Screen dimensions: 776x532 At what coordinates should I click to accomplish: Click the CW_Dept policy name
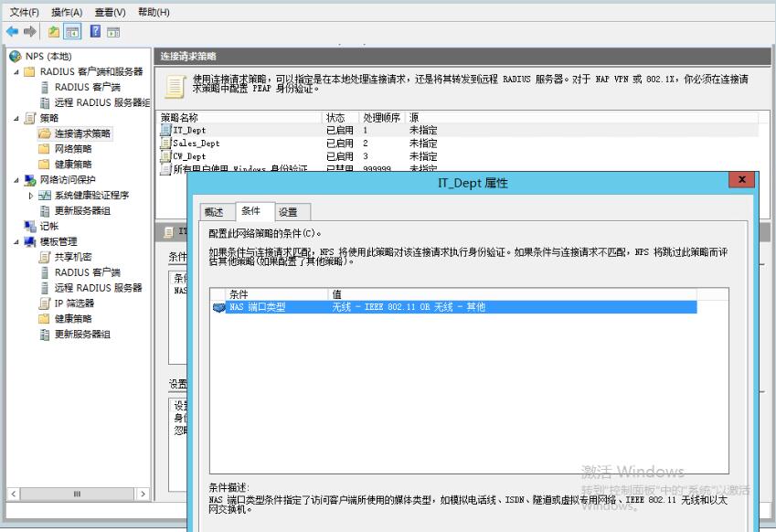coord(189,156)
